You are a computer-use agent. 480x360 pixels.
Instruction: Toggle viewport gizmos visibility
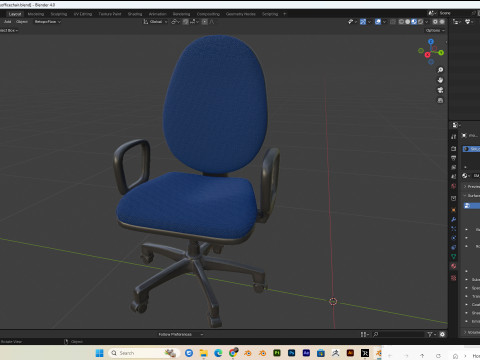click(x=363, y=22)
